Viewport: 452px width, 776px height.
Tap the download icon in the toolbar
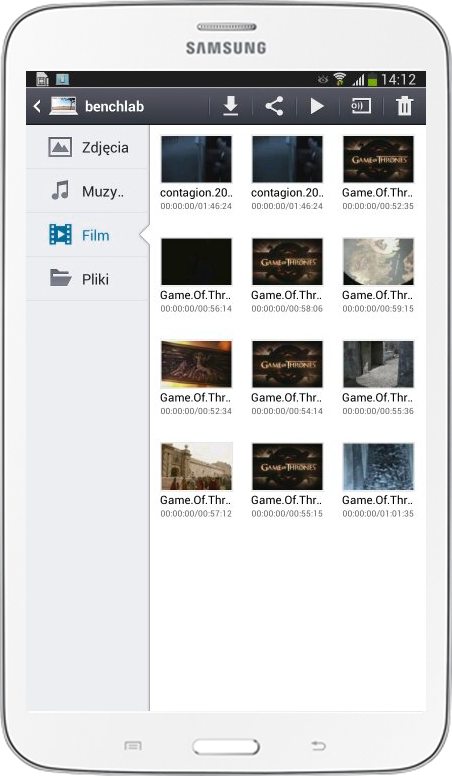click(x=231, y=106)
